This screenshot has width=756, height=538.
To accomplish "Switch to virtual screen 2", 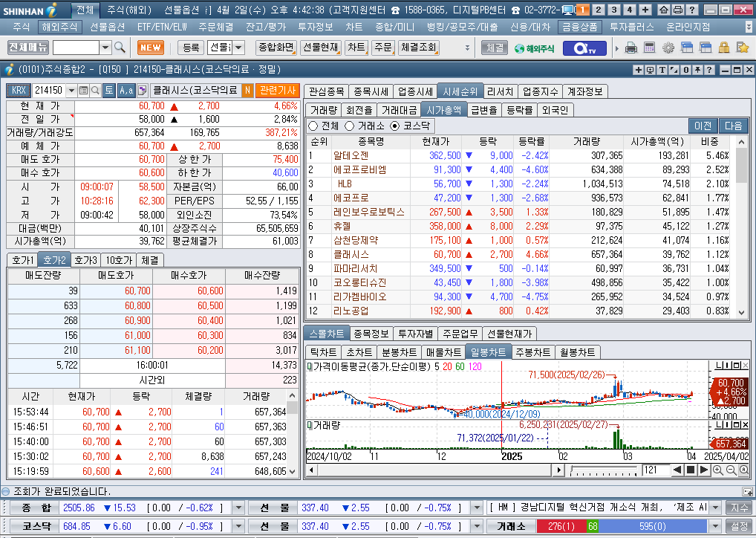I will coord(599,10).
